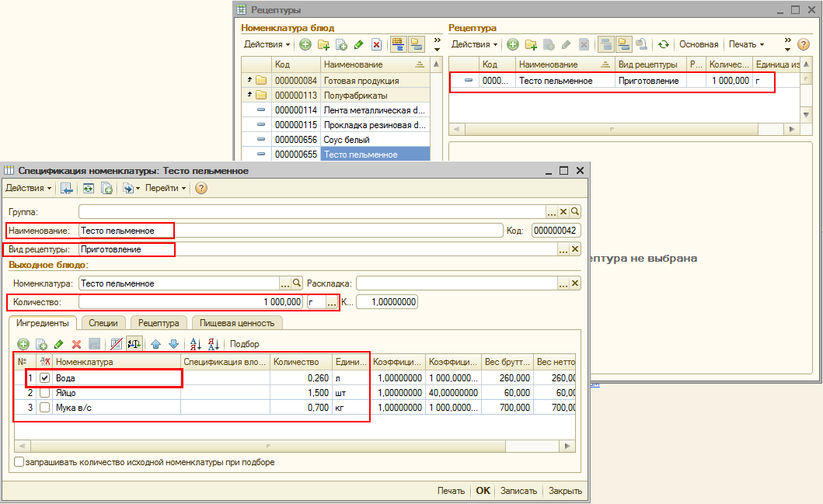Screen dimensions: 823x504
Task: Sort ingredients ascending A-Я icon
Action: point(196,344)
